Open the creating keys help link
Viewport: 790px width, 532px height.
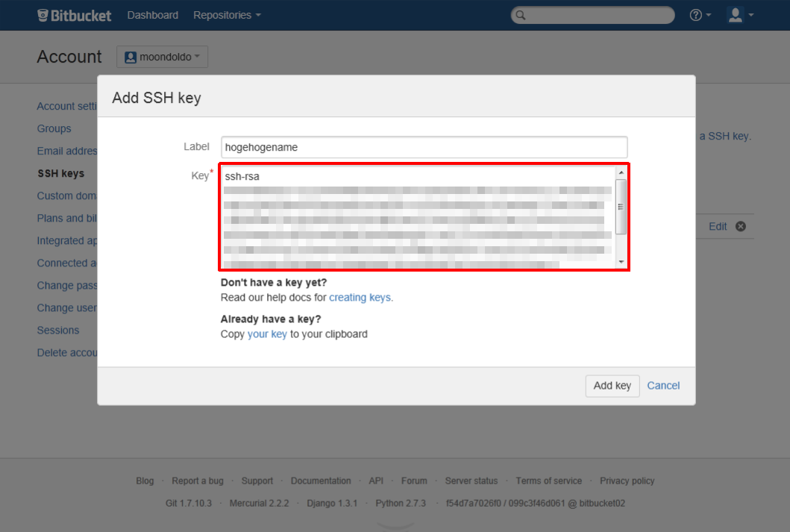pos(360,297)
